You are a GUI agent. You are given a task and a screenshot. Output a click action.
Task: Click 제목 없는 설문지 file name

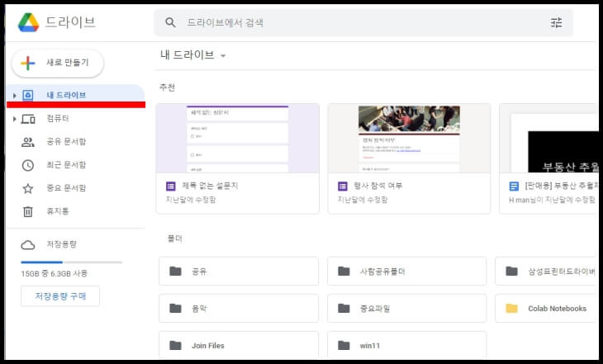[210, 186]
